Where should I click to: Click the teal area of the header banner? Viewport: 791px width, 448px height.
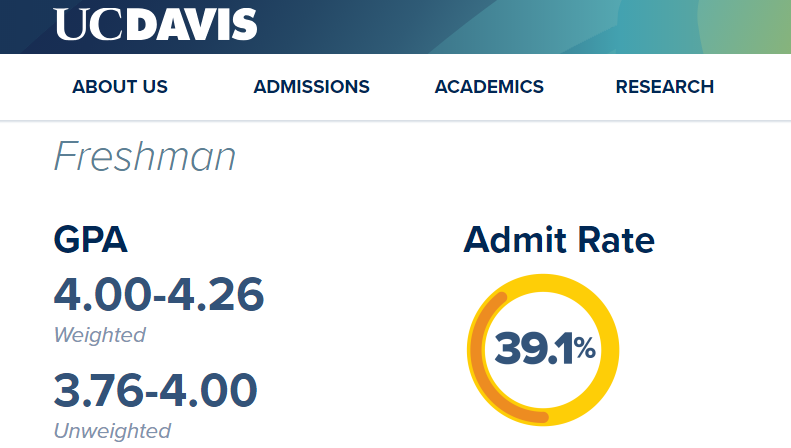(x=600, y=26)
